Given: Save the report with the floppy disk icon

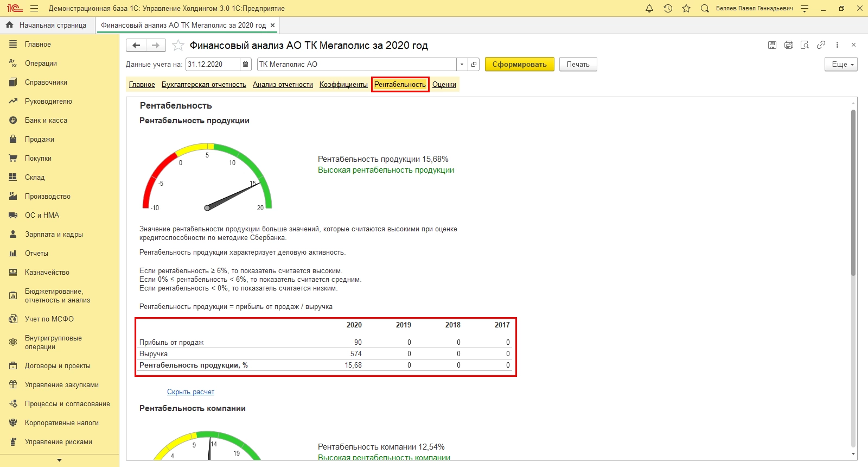Looking at the screenshot, I should coord(772,45).
